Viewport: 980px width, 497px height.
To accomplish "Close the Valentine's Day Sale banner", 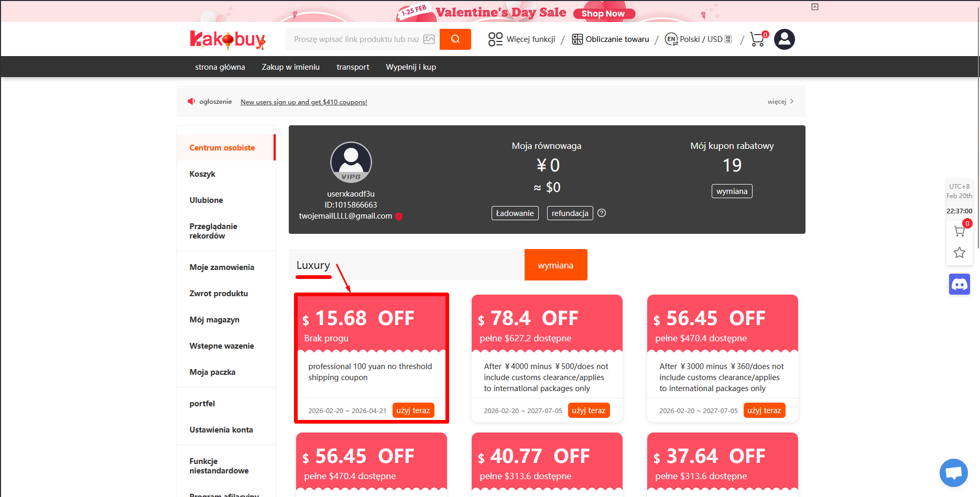I will click(x=815, y=7).
